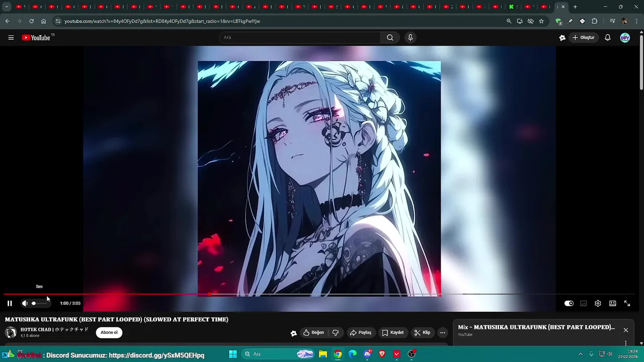Enter fullscreen mode
Viewport: 644px width, 362px height.
coord(627,303)
